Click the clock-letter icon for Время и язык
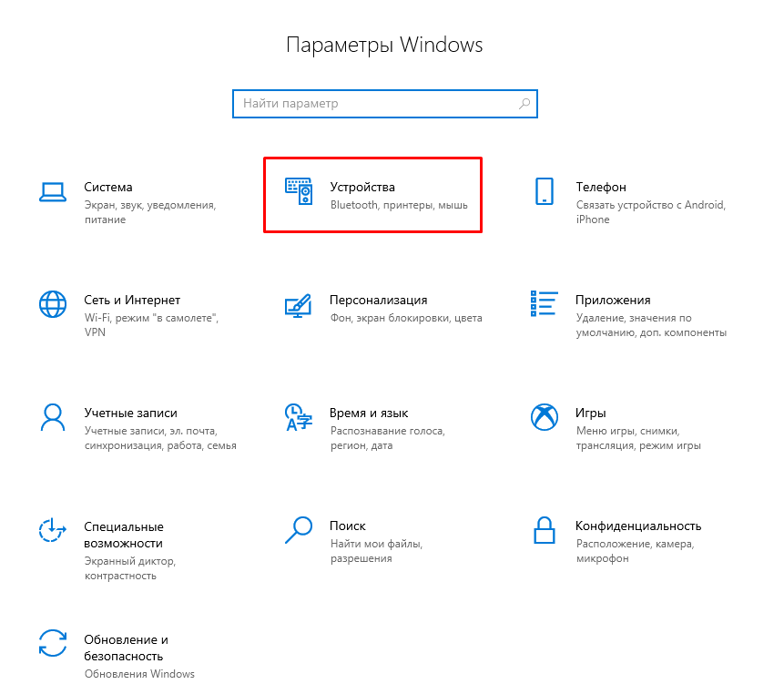 click(299, 417)
